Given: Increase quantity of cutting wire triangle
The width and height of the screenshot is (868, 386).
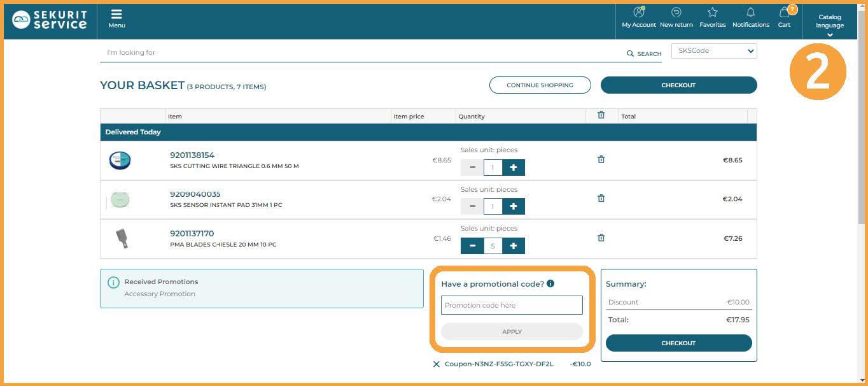Looking at the screenshot, I should [514, 168].
